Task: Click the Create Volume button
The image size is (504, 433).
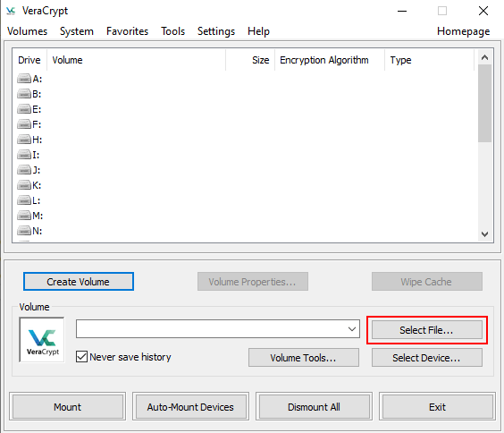Action: (x=79, y=282)
